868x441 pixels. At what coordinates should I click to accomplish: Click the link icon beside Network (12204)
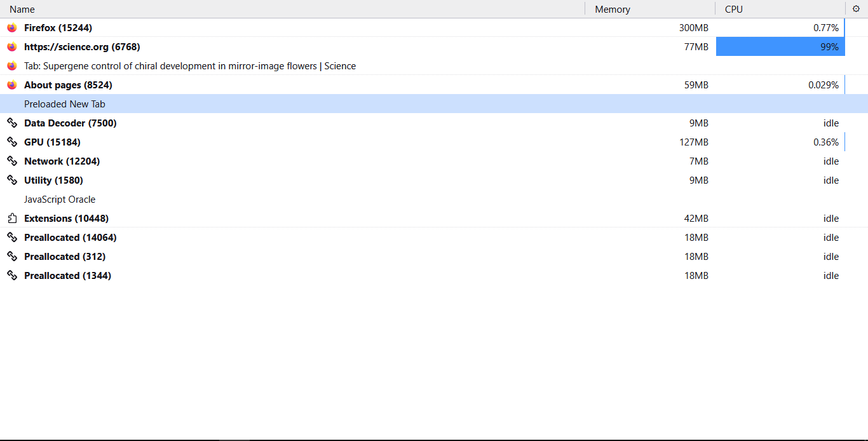coord(11,161)
